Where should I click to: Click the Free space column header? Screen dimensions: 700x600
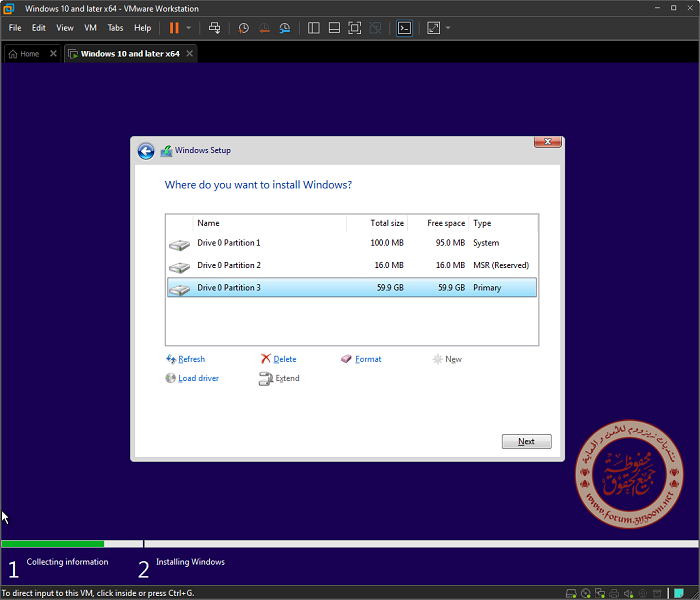click(x=438, y=223)
